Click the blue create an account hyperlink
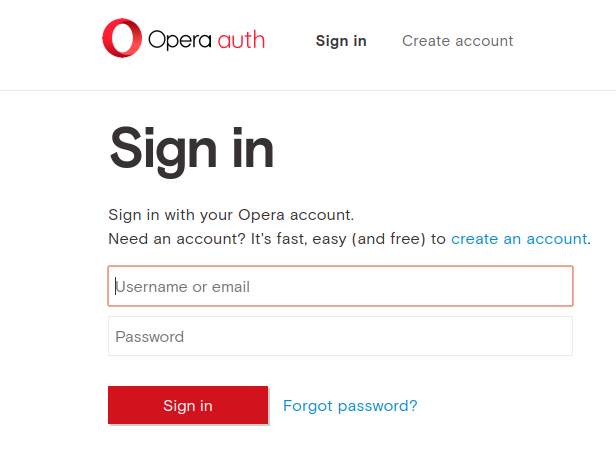 519,239
